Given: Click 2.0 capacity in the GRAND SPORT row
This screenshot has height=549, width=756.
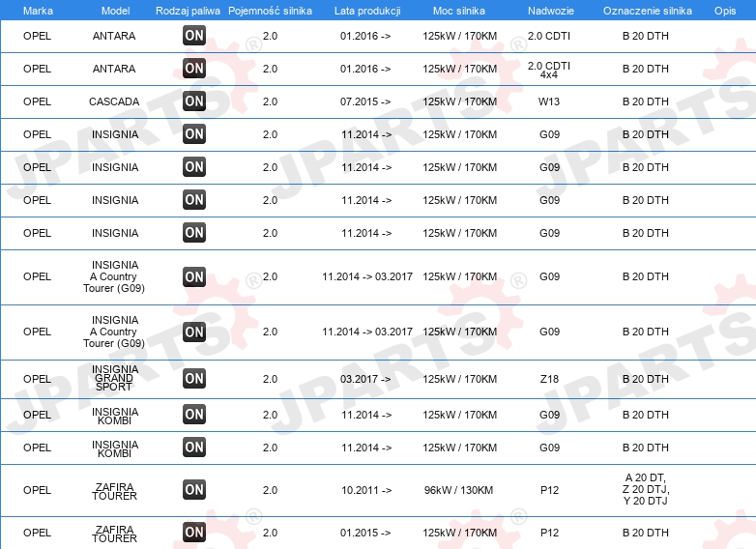Looking at the screenshot, I should click(270, 379).
